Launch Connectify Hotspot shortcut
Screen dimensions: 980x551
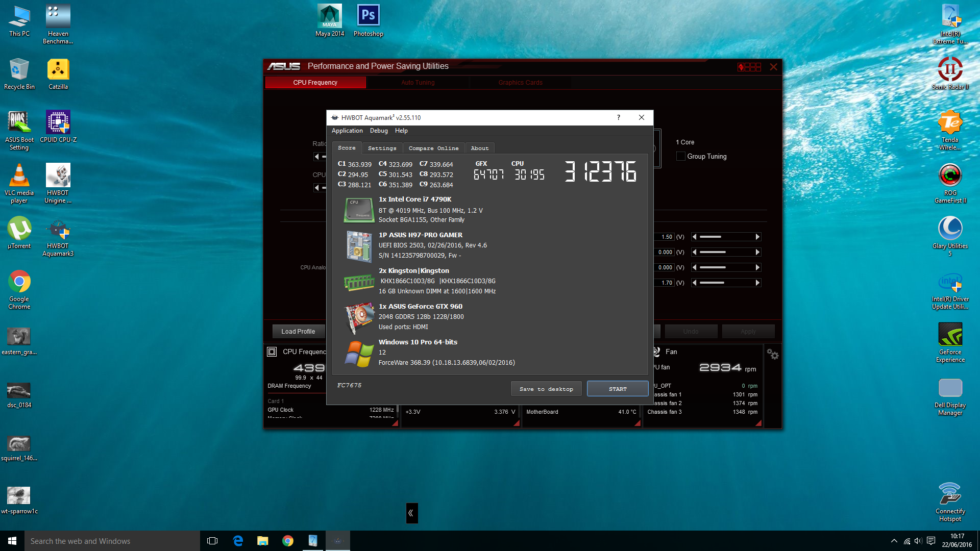[x=950, y=502]
